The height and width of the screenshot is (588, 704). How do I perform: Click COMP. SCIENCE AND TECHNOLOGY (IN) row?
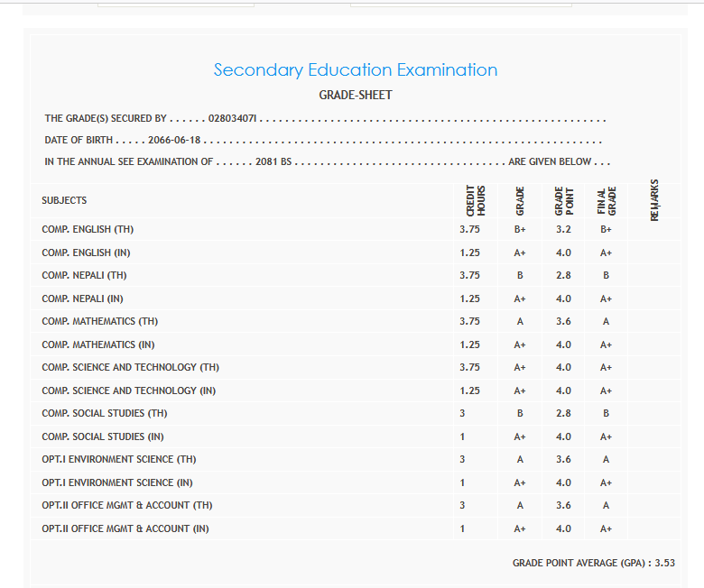pyautogui.click(x=130, y=390)
